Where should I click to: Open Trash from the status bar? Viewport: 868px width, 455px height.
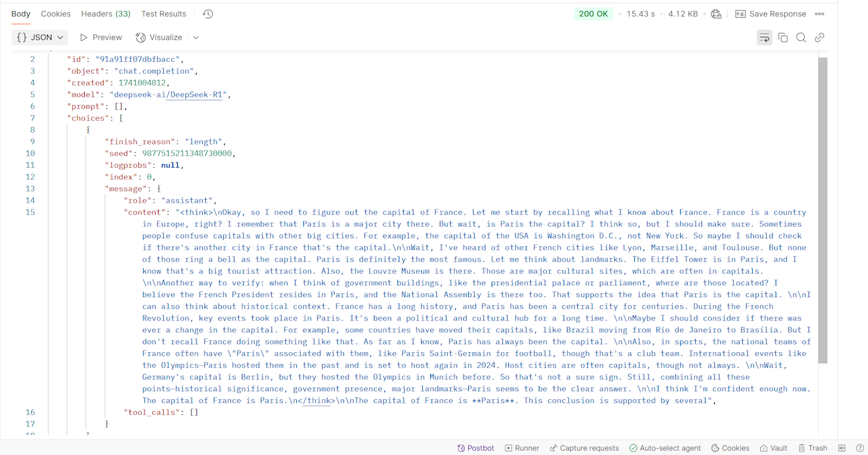[x=813, y=448]
